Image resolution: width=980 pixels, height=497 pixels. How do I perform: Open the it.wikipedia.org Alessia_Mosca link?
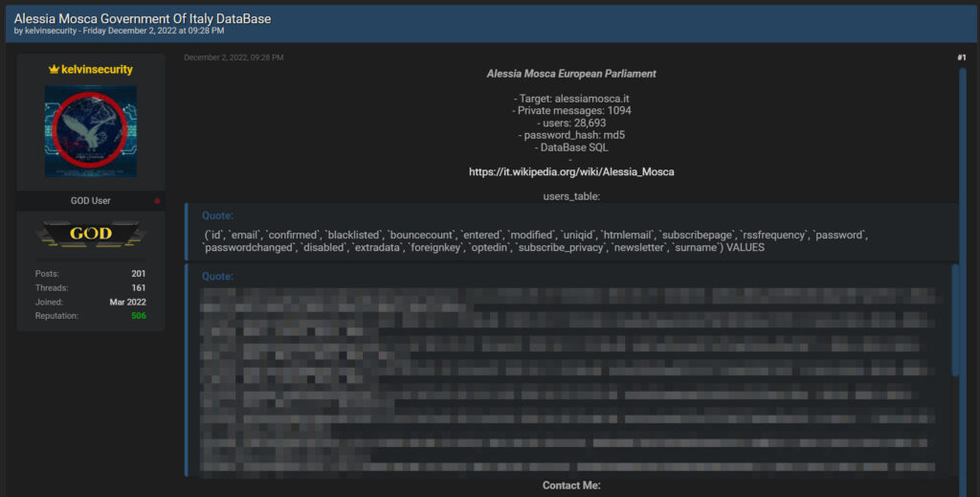[x=571, y=172]
